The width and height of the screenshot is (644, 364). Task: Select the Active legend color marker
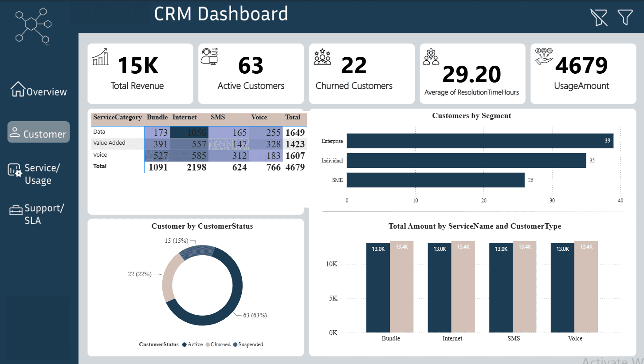tap(184, 344)
